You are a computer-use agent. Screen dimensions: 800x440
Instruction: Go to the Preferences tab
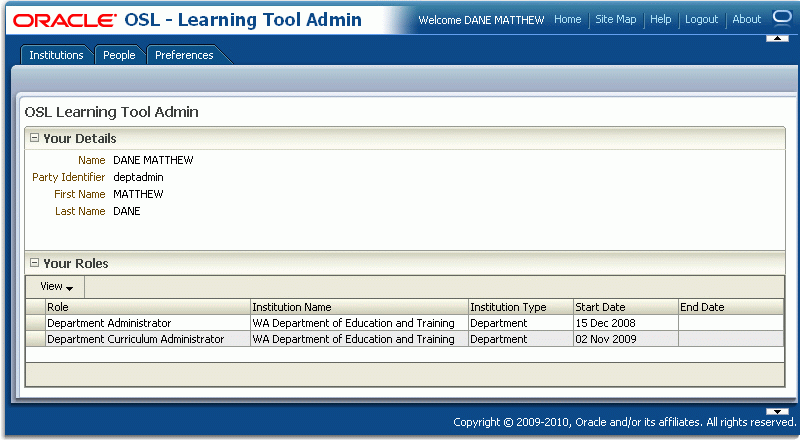pyautogui.click(x=184, y=55)
